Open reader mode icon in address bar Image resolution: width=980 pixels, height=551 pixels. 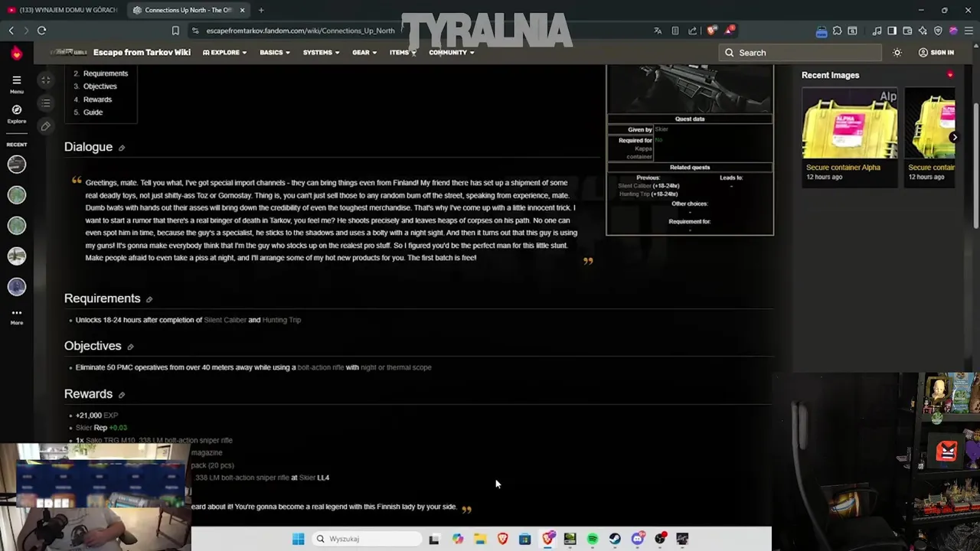tap(675, 31)
